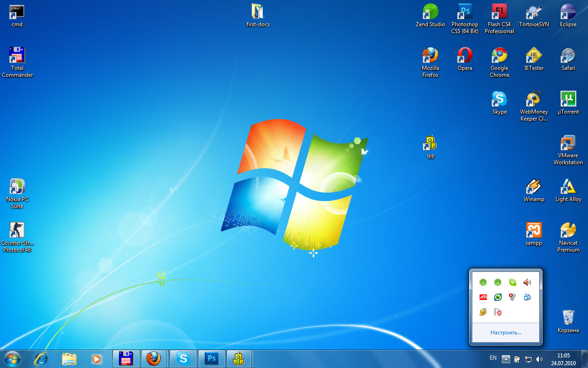
Task: Open the VMware overlapping squares tray icon
Action: click(x=527, y=297)
